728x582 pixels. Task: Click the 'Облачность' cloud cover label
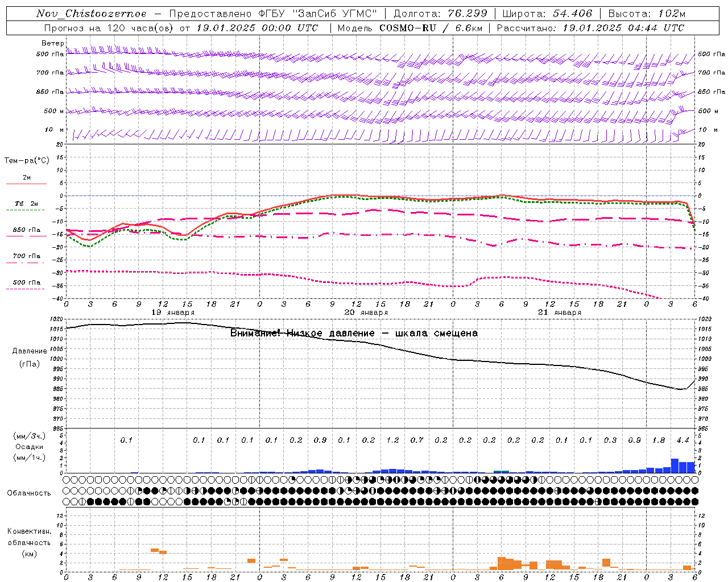click(x=29, y=493)
